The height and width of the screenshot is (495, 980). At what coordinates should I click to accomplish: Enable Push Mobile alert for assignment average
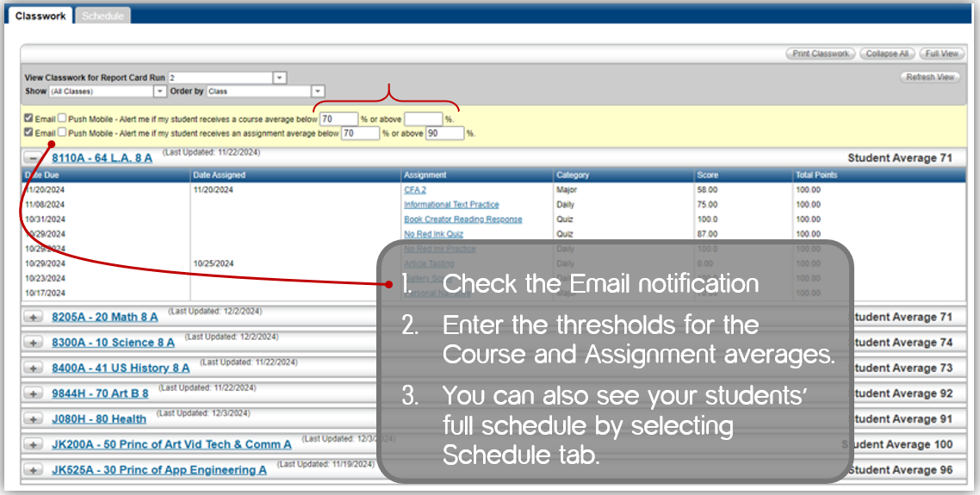[x=62, y=133]
